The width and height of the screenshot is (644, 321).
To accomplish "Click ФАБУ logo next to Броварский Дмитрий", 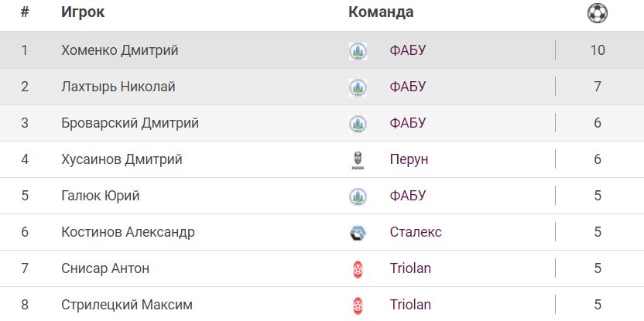I will tap(358, 124).
